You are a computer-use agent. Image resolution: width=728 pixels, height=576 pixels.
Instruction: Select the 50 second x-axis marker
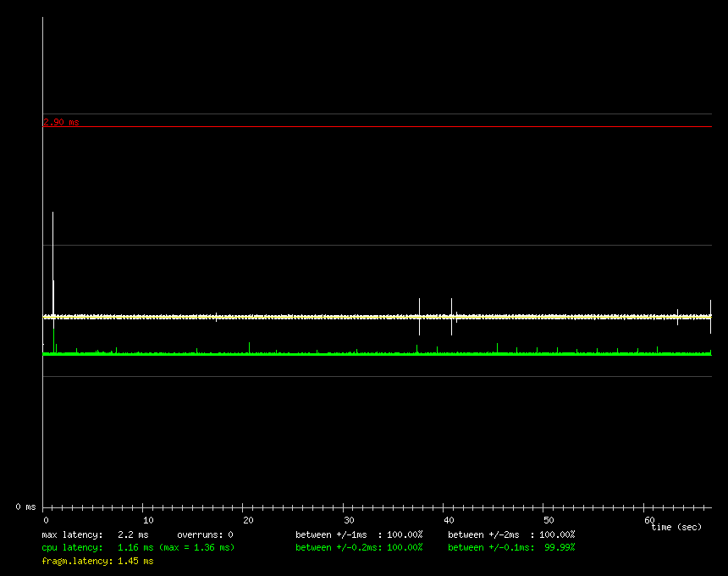click(x=549, y=519)
